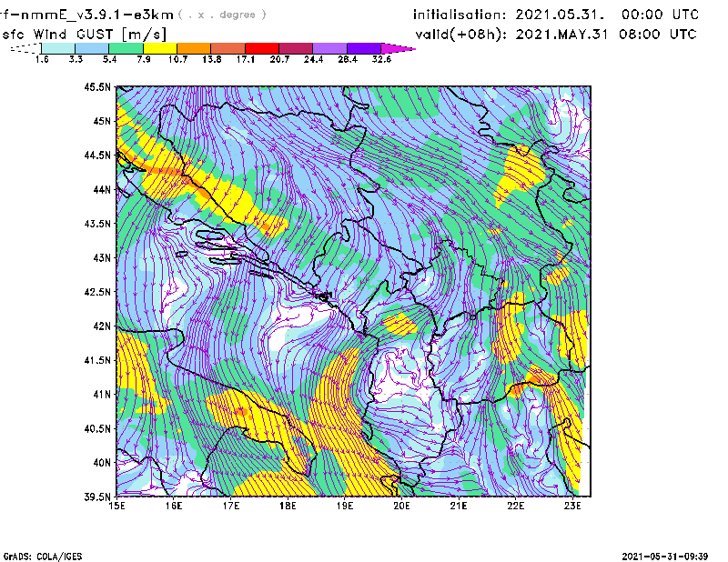Screen dimensions: 728x562
Task: Click the magenta arrow tip of the legend
Action: click(398, 48)
